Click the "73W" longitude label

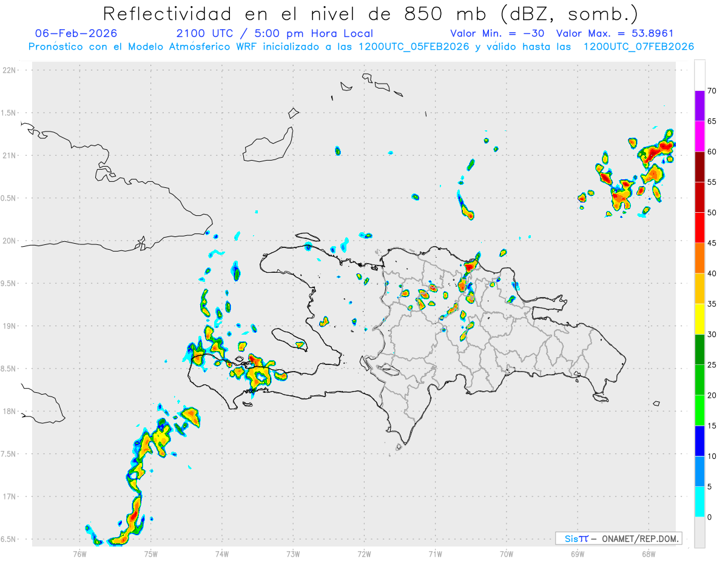tap(293, 554)
